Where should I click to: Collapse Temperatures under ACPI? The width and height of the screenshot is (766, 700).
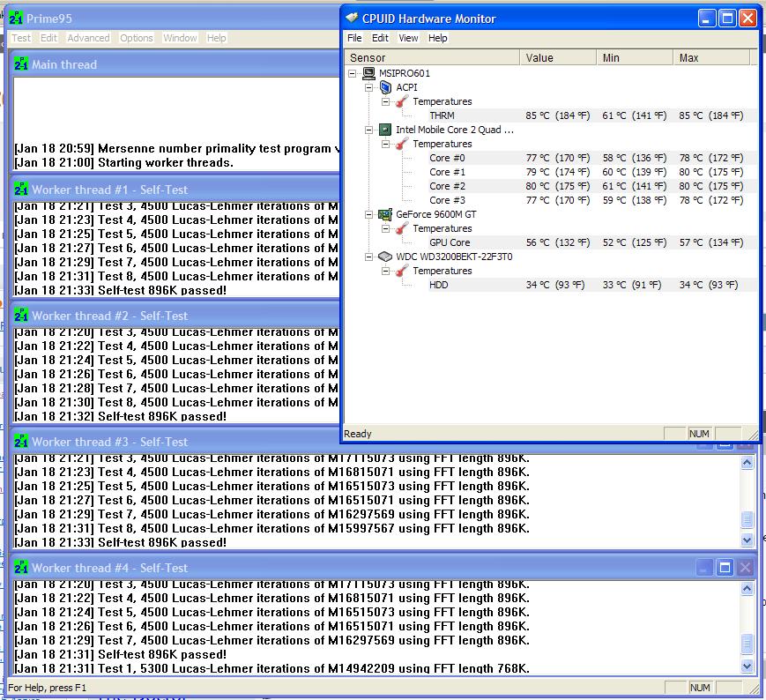(385, 101)
